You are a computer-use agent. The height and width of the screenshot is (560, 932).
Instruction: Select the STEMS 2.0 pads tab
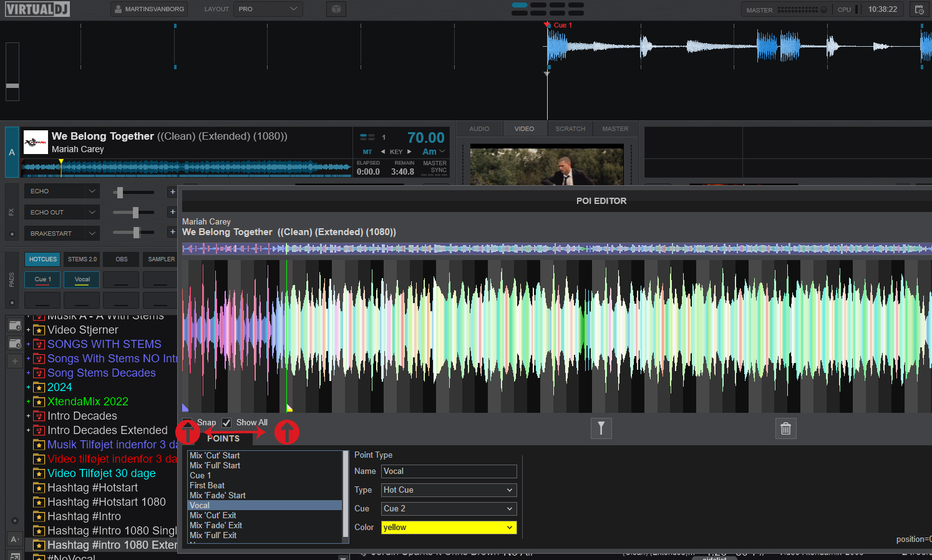coord(82,259)
